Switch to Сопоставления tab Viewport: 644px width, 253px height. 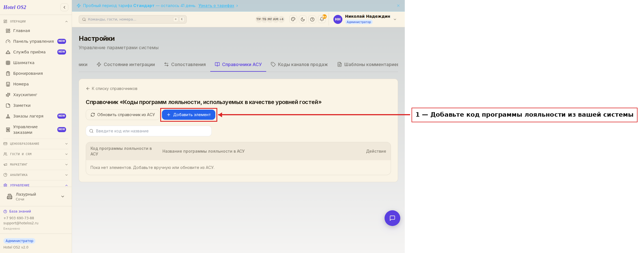185,64
